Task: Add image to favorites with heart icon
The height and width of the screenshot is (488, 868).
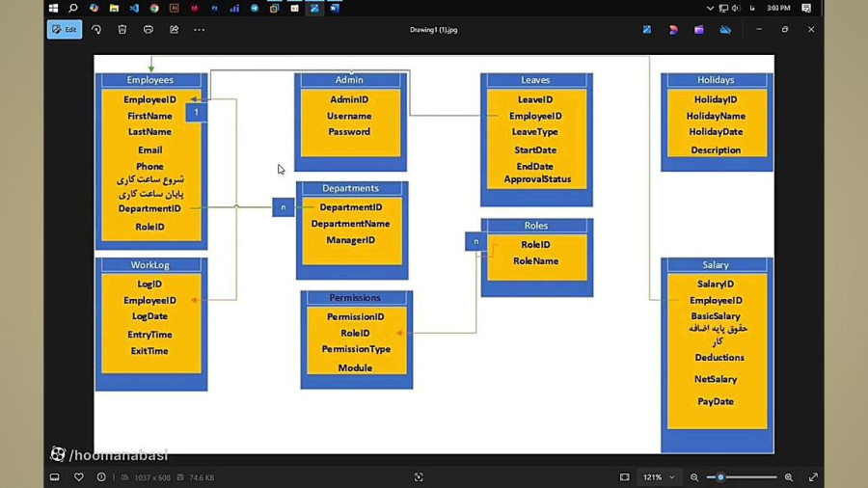Action: tap(79, 477)
